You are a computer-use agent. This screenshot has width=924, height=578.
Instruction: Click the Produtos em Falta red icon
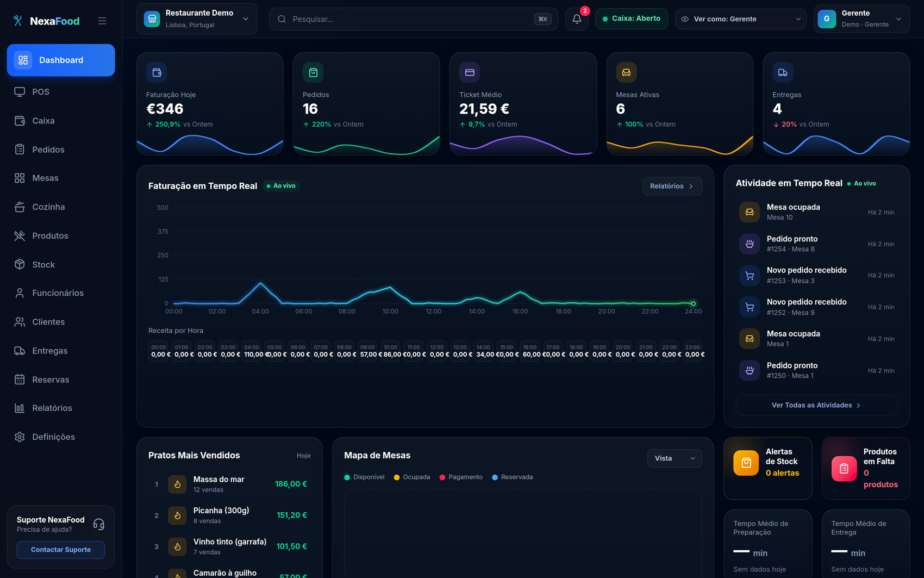(x=844, y=468)
